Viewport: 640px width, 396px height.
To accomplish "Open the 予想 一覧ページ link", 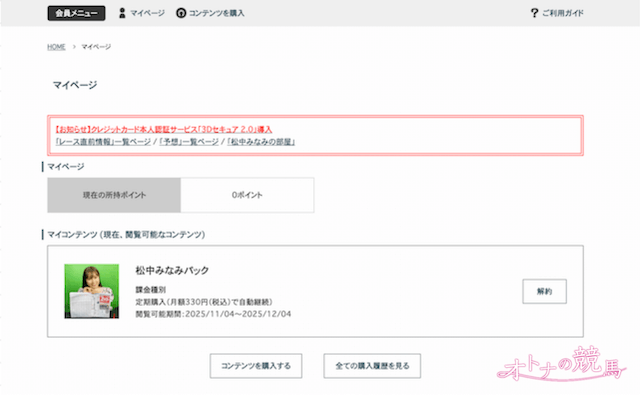I will tap(189, 142).
